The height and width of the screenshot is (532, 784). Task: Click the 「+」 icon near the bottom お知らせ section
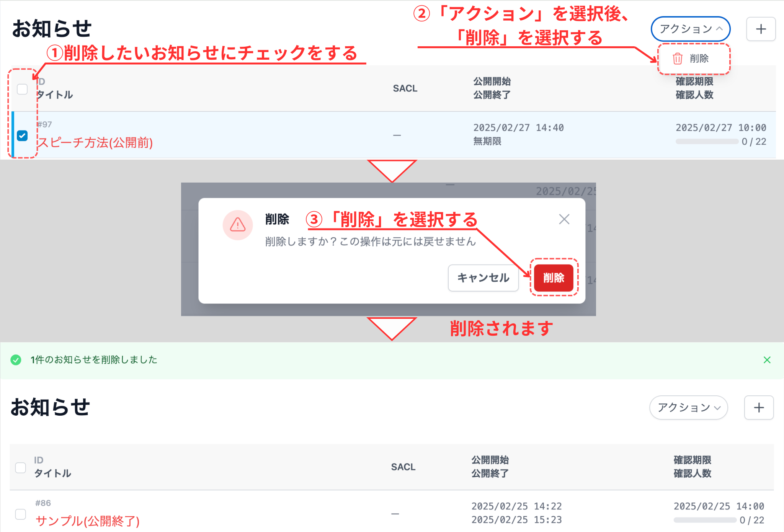(x=759, y=408)
